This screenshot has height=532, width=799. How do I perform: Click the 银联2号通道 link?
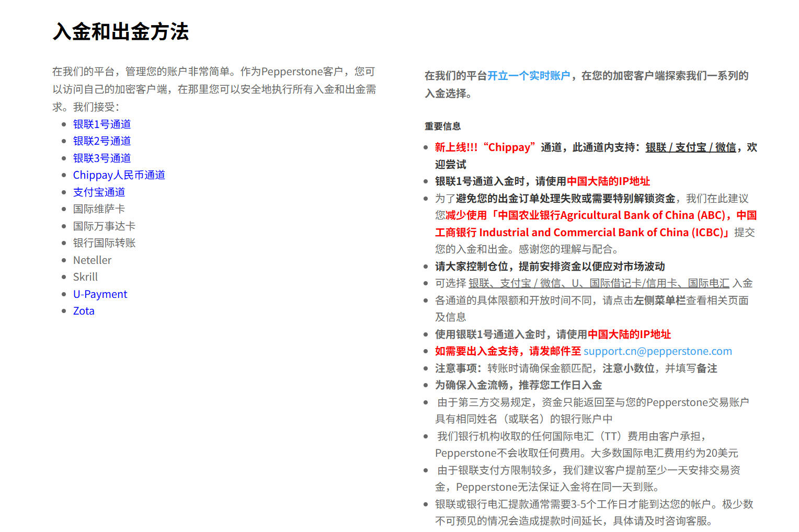102,141
